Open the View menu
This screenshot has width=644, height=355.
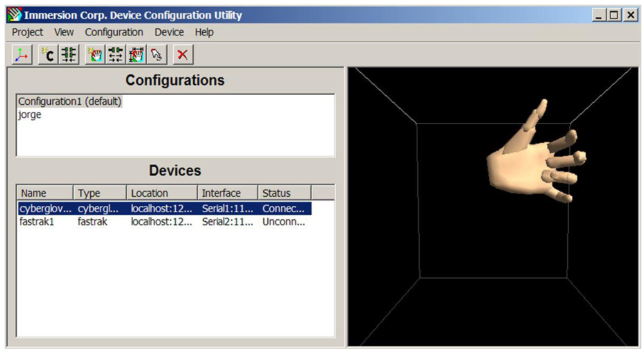(64, 32)
